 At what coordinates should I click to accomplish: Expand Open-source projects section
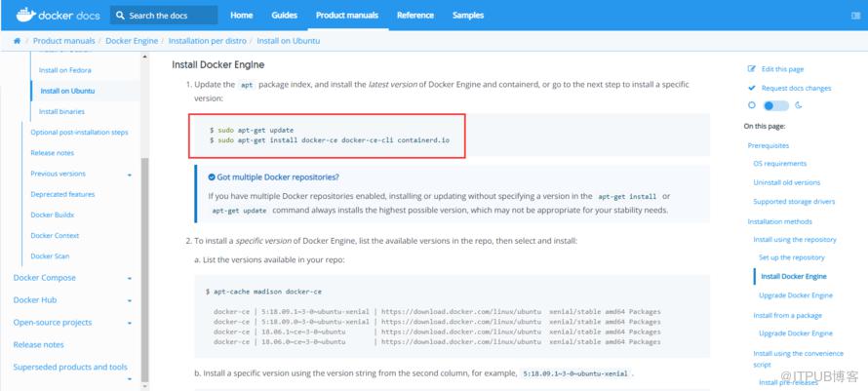tap(130, 323)
